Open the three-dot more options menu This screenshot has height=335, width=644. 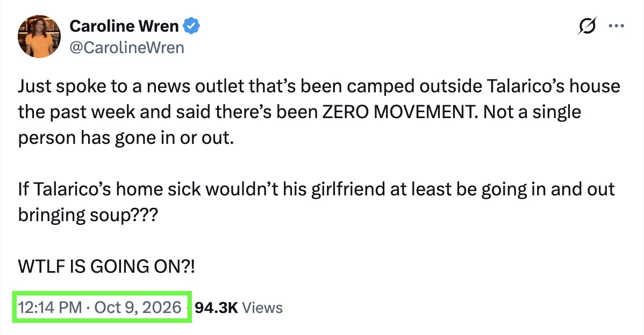pyautogui.click(x=616, y=26)
